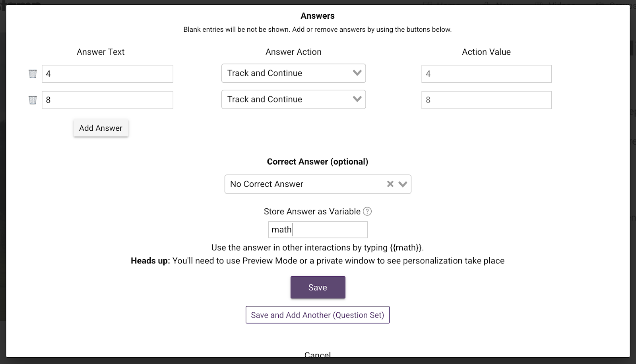The width and height of the screenshot is (636, 364).
Task: Open the Store Answer as Variable help icon
Action: click(x=367, y=211)
